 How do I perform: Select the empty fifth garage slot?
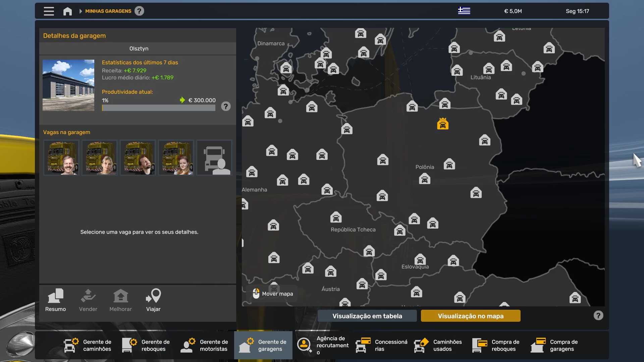(214, 157)
